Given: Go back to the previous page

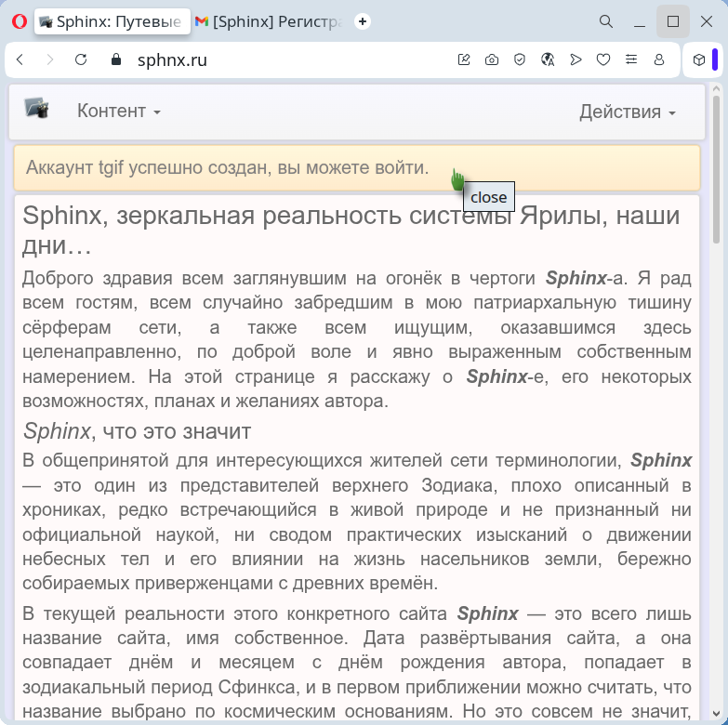Looking at the screenshot, I should [x=20, y=59].
